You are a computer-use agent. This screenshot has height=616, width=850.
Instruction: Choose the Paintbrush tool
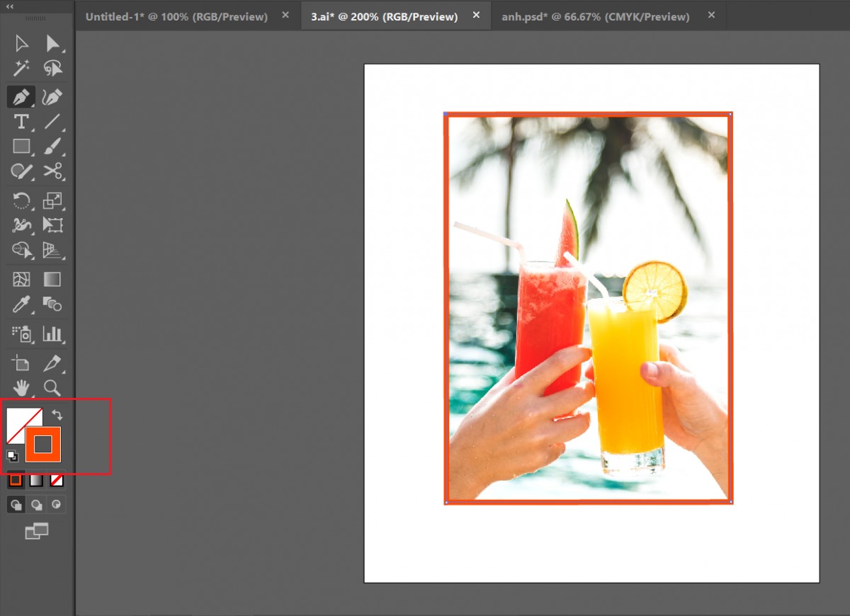pos(52,147)
